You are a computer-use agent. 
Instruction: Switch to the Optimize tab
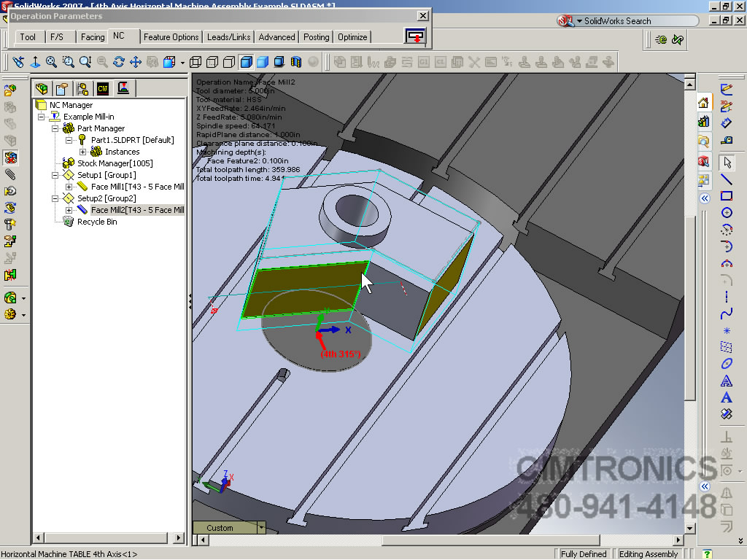click(x=352, y=37)
